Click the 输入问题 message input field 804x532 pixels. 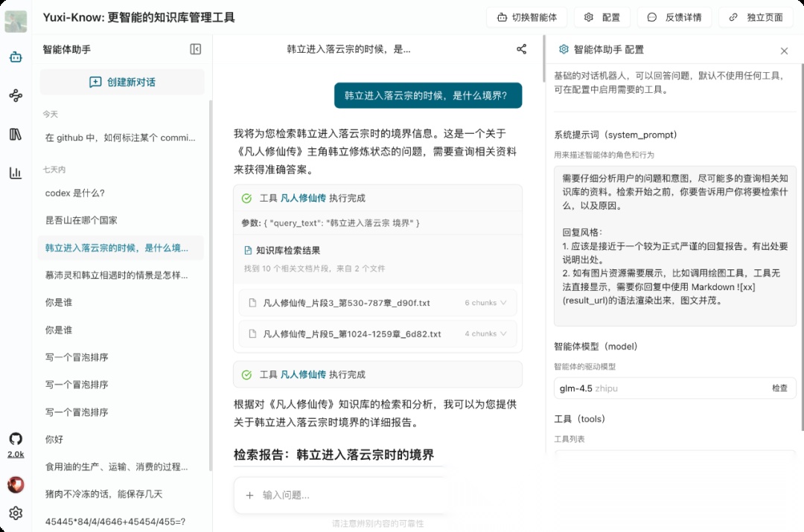342,495
